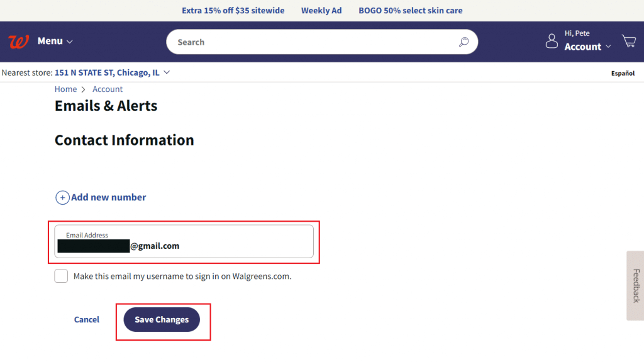The image size is (644, 364).
Task: Click the search magnifier icon
Action: pyautogui.click(x=464, y=42)
